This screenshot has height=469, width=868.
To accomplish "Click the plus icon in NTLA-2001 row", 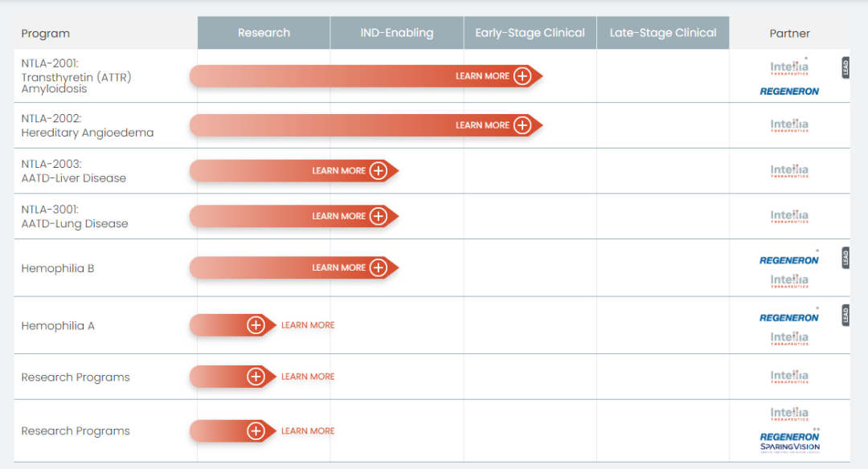I will point(522,76).
